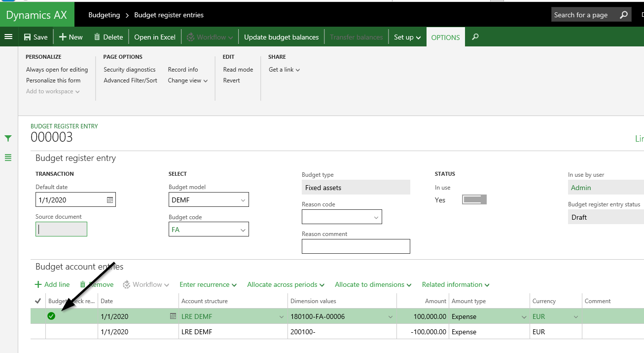The height and width of the screenshot is (353, 644).
Task: Toggle the In use switch
Action: coord(474,199)
